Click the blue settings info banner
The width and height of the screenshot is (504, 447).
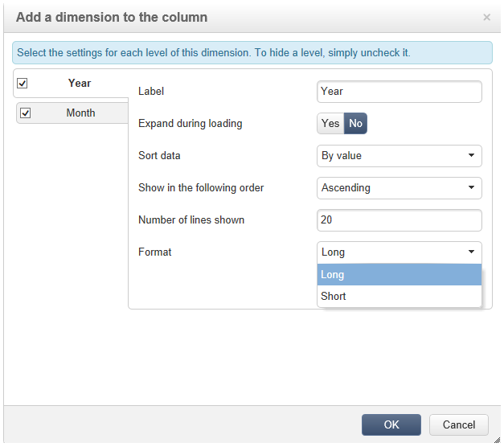coord(252,53)
